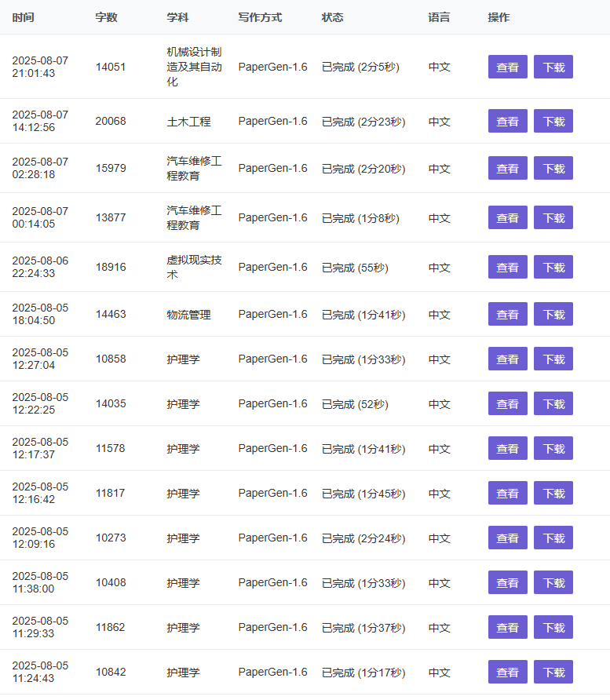The width and height of the screenshot is (610, 700).
Task: View the 护理学 paper with 10858 words
Action: point(507,359)
